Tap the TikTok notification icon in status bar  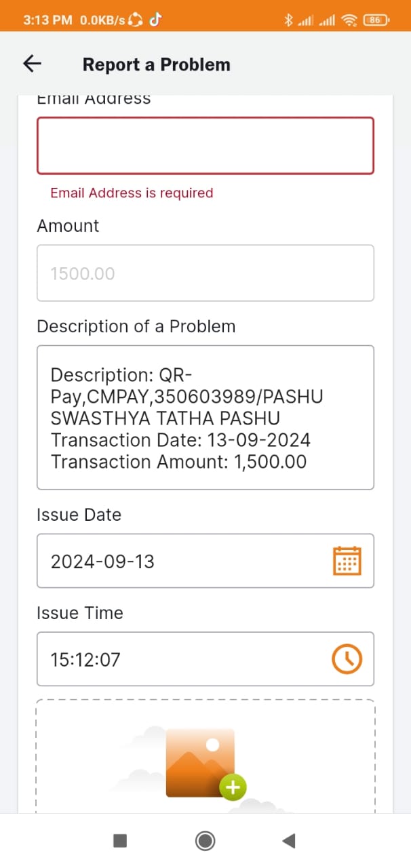click(155, 20)
